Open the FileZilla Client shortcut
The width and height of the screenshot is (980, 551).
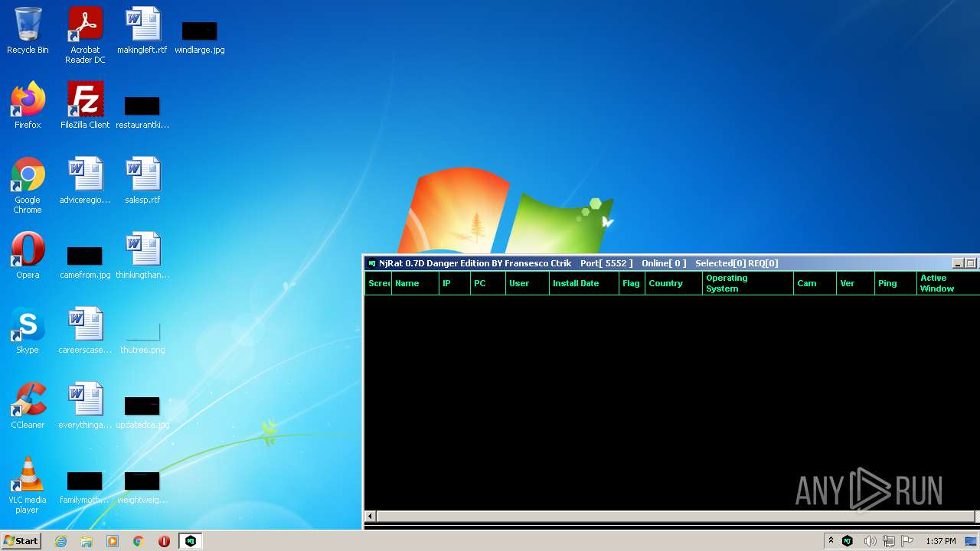tap(85, 106)
